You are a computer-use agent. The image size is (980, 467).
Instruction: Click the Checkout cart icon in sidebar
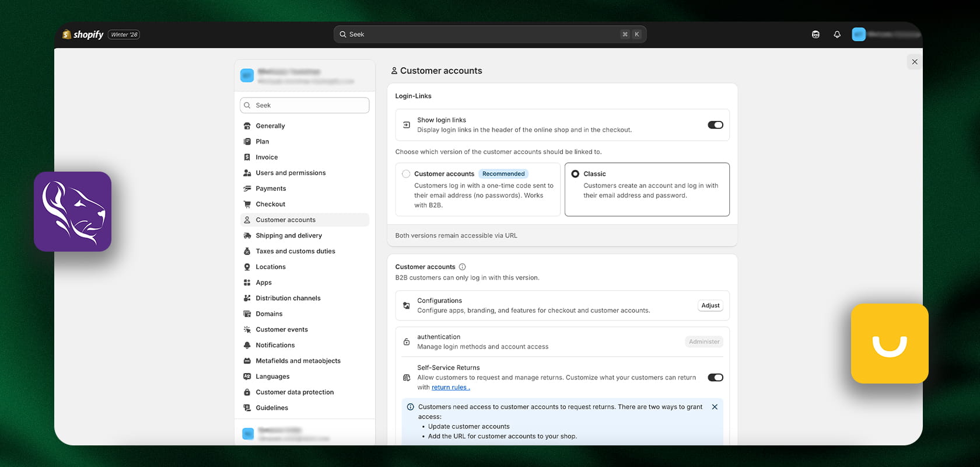pyautogui.click(x=247, y=204)
